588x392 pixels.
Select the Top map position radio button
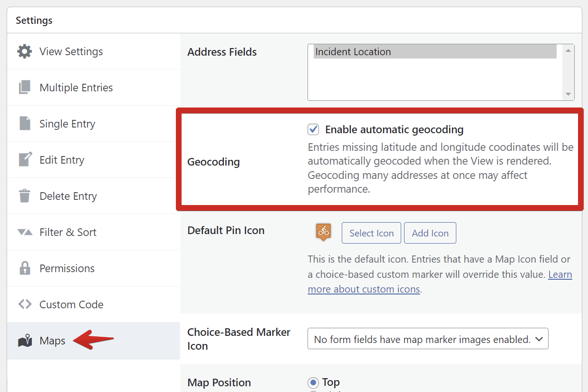coord(313,382)
